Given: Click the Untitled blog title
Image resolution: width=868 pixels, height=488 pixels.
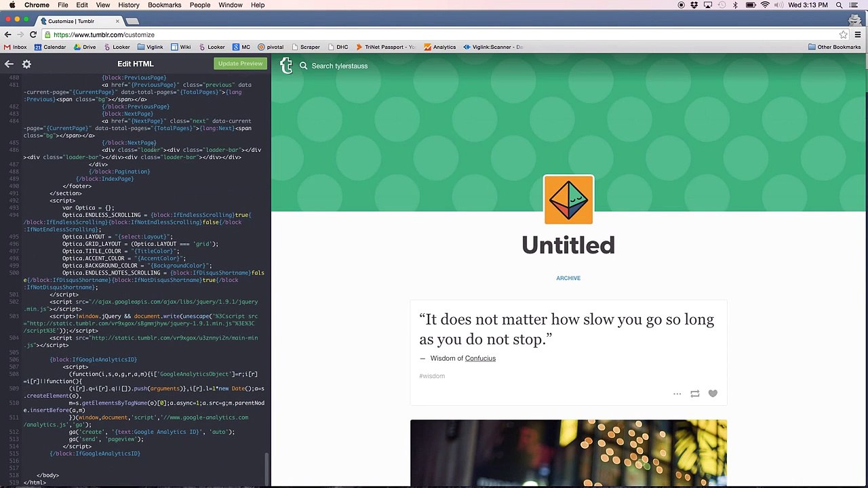Looking at the screenshot, I should pos(568,245).
